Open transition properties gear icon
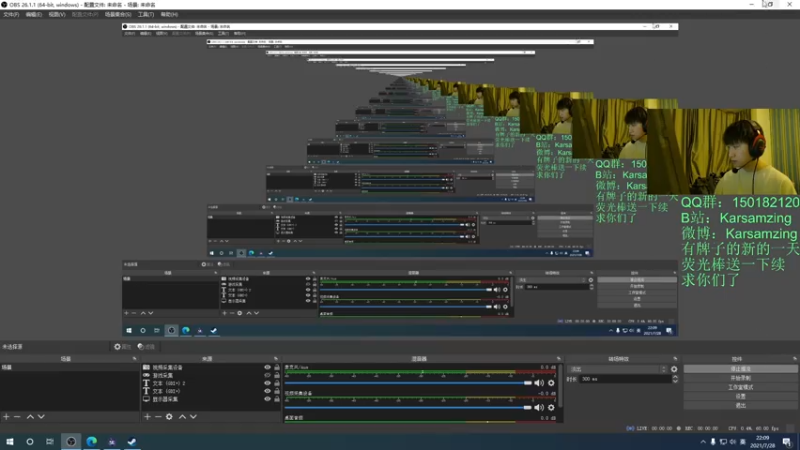Image resolution: width=800 pixels, height=450 pixels. pyautogui.click(x=674, y=369)
